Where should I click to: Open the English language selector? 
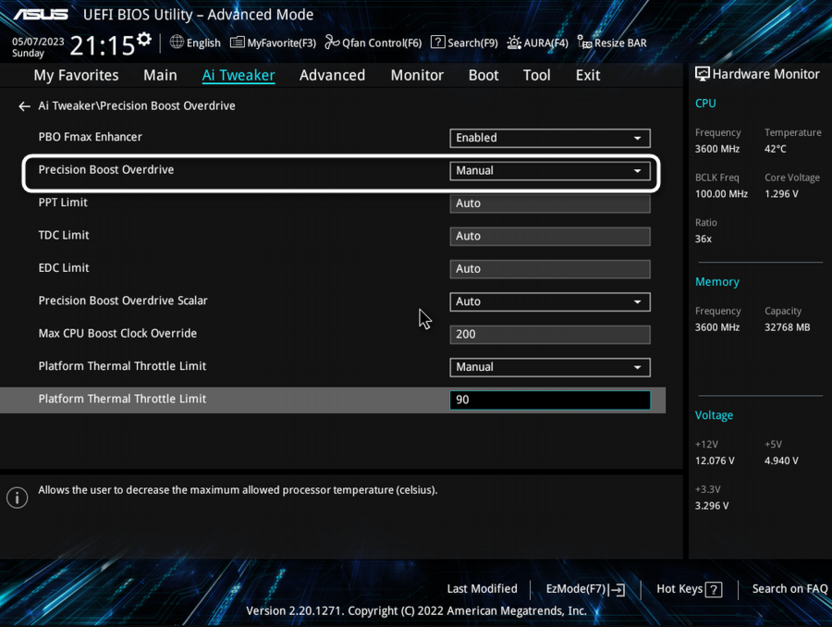coord(194,42)
